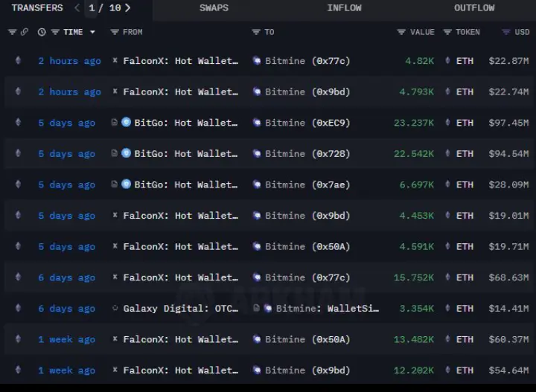Toggle the clock time format icon
The width and height of the screenshot is (536, 392).
point(42,33)
